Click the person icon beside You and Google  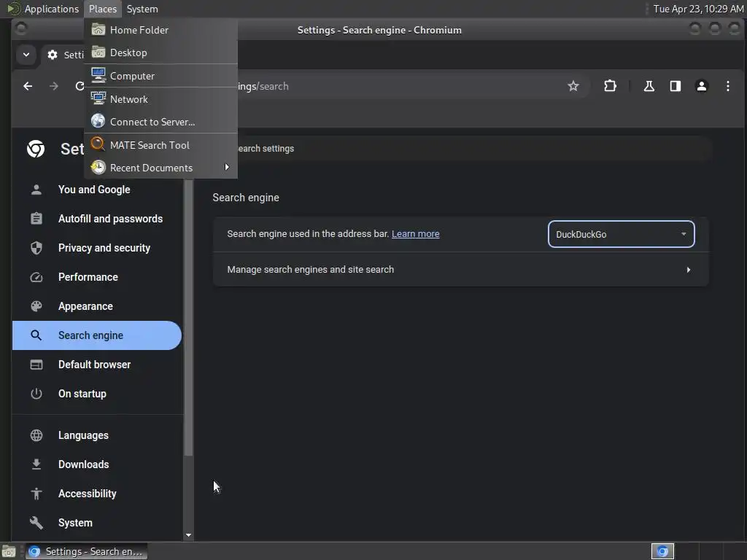click(x=36, y=190)
